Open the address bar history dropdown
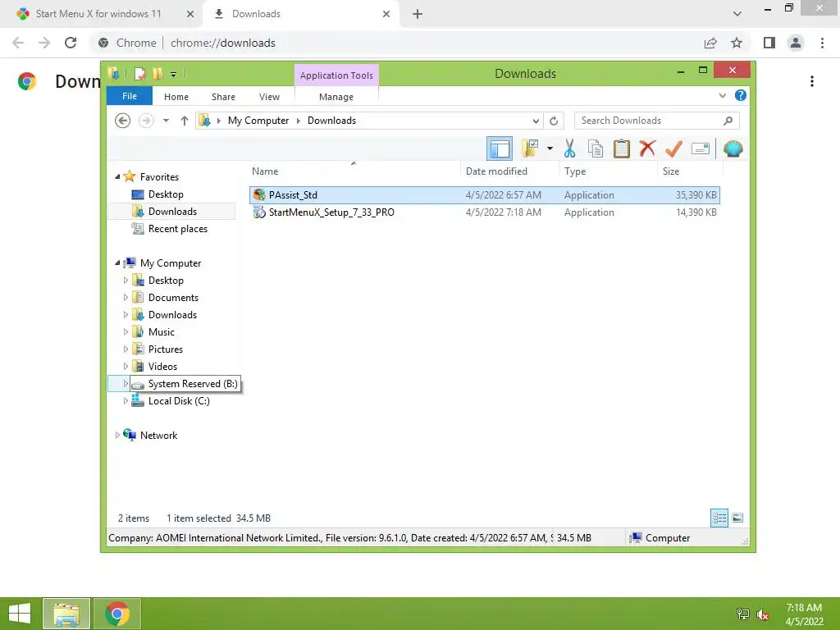 tap(535, 121)
